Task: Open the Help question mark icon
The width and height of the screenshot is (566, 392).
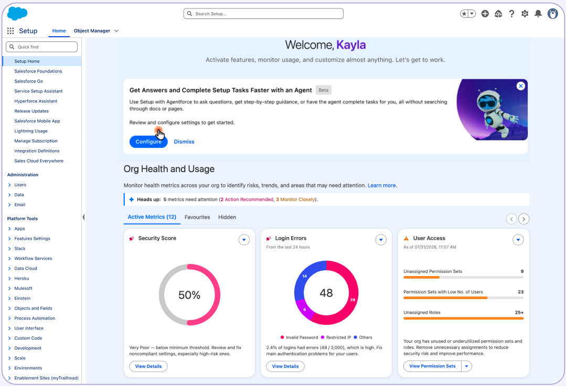Action: tap(511, 14)
